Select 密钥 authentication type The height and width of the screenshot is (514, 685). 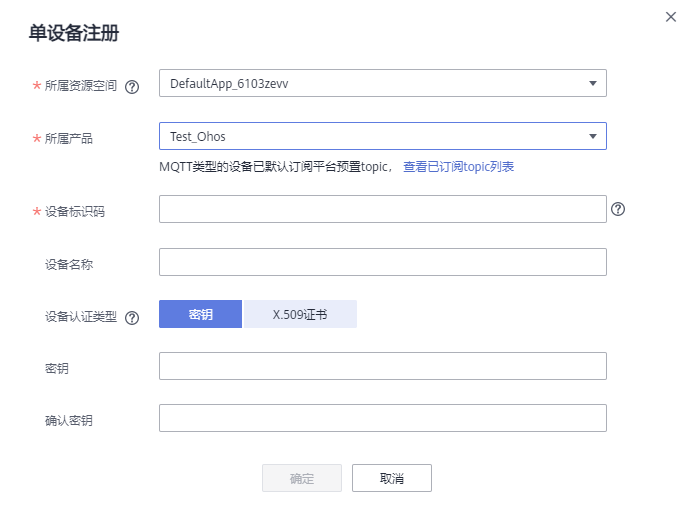click(x=200, y=314)
